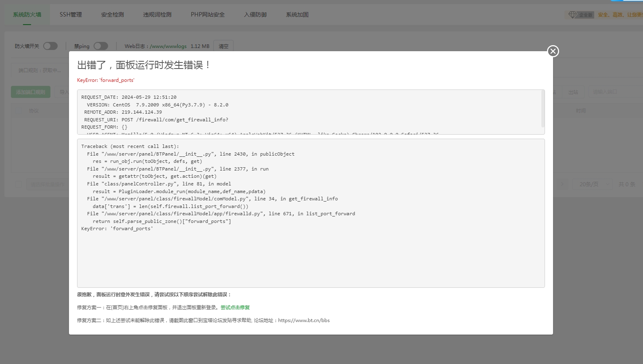
Task: Switch to the 安全检测 tab
Action: [113, 15]
